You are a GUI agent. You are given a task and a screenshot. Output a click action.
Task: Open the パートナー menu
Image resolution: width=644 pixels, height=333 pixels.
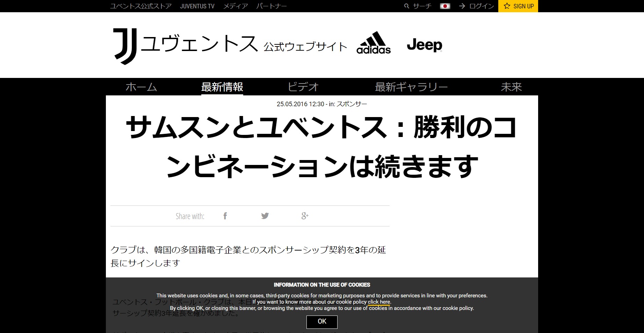click(272, 6)
